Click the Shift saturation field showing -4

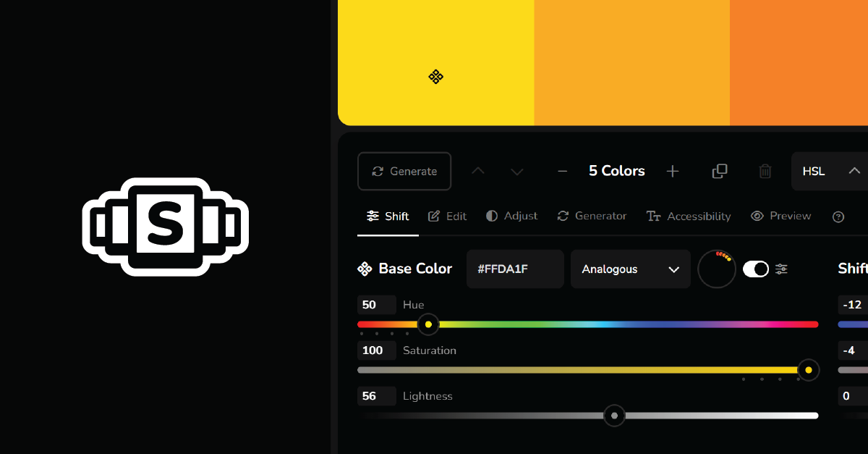point(853,350)
